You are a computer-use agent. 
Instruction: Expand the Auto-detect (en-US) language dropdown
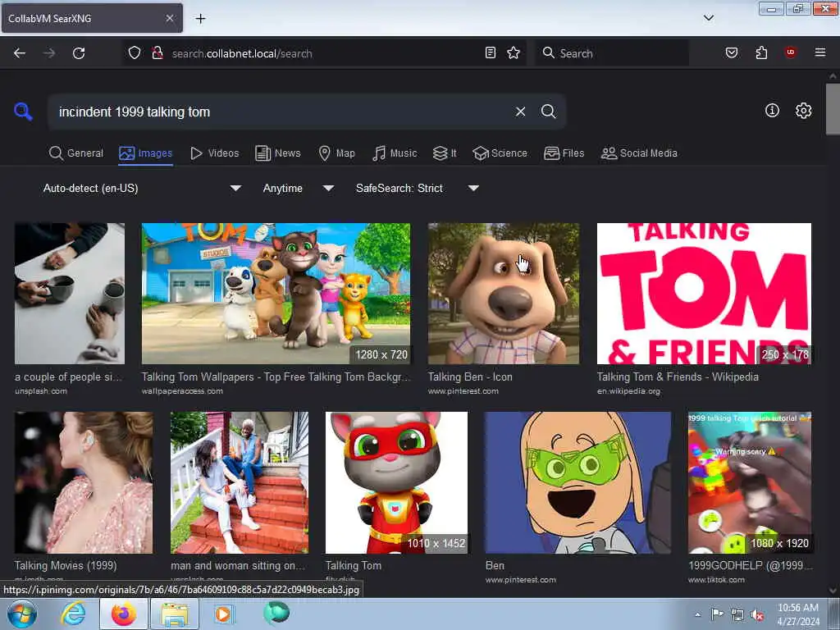click(x=142, y=188)
